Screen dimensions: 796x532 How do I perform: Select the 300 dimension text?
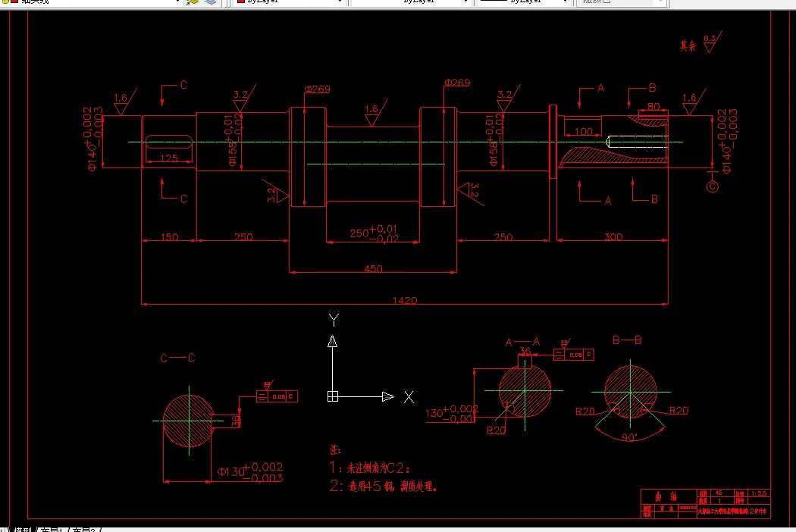click(613, 236)
